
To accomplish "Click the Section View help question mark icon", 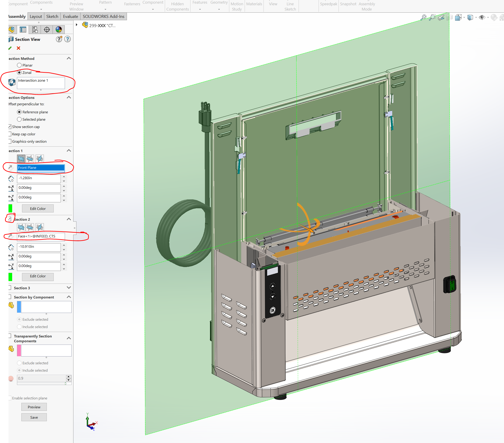I will click(x=67, y=39).
